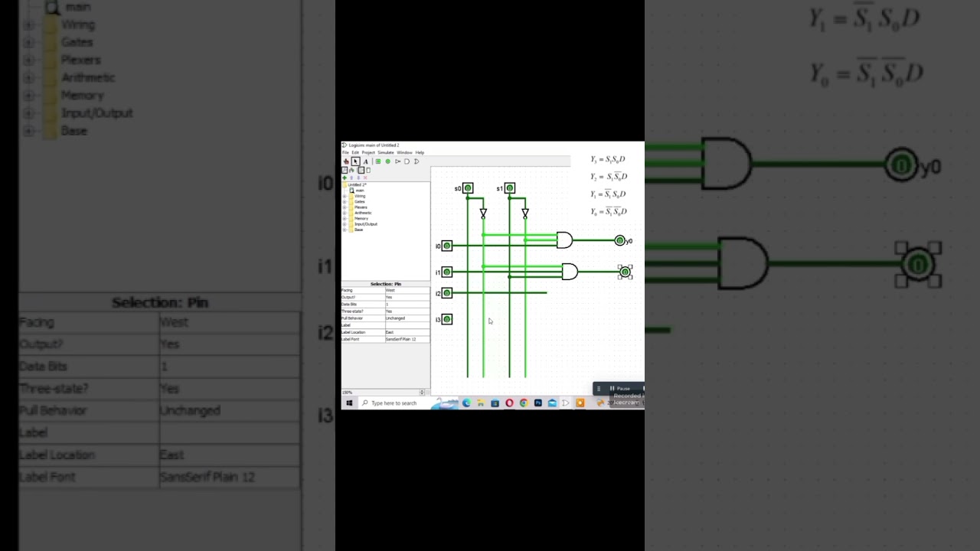Select the Poke (hand) tool
The height and width of the screenshot is (551, 980).
pos(346,161)
